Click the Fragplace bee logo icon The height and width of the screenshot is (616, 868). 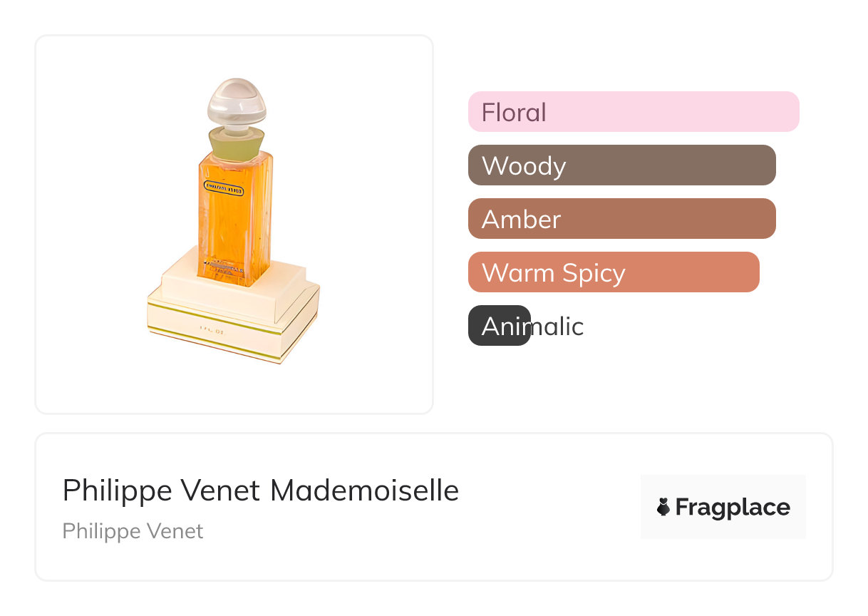663,507
